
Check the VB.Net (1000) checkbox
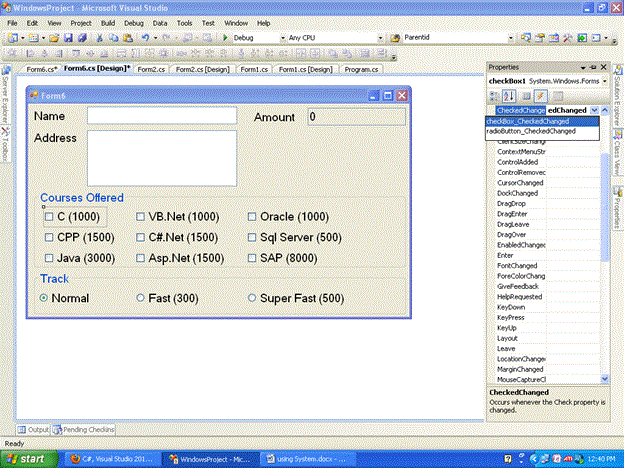140,217
